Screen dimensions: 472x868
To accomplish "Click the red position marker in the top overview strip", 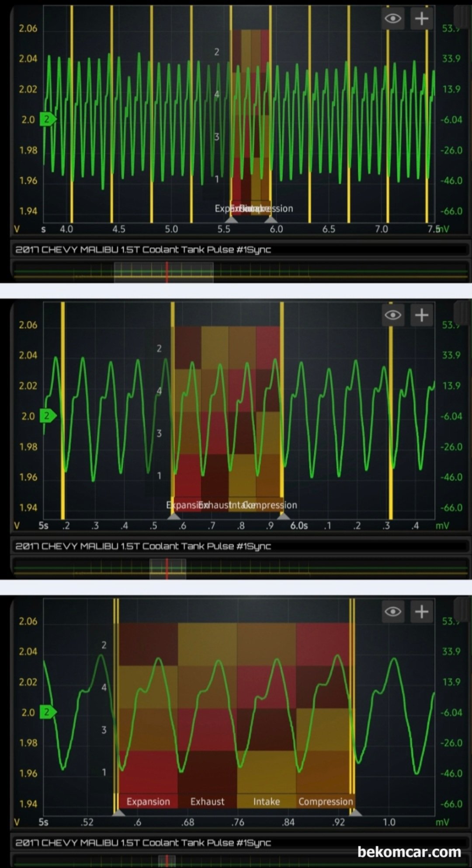I will point(167,272).
